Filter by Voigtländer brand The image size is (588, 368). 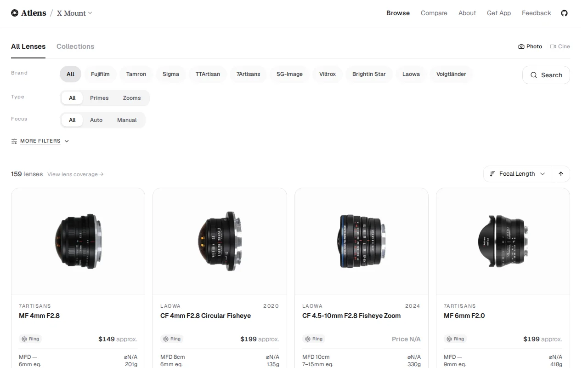tap(451, 74)
